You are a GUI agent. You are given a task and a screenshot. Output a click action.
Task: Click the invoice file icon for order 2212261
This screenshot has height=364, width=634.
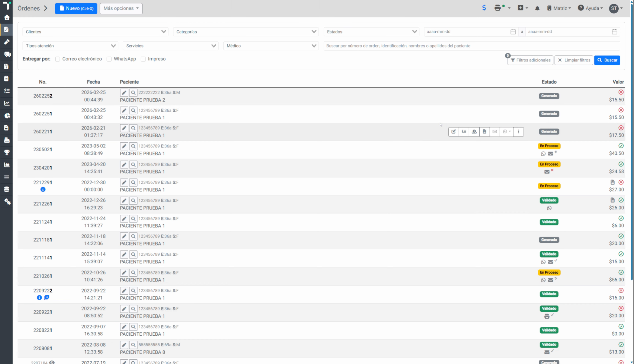tap(612, 200)
